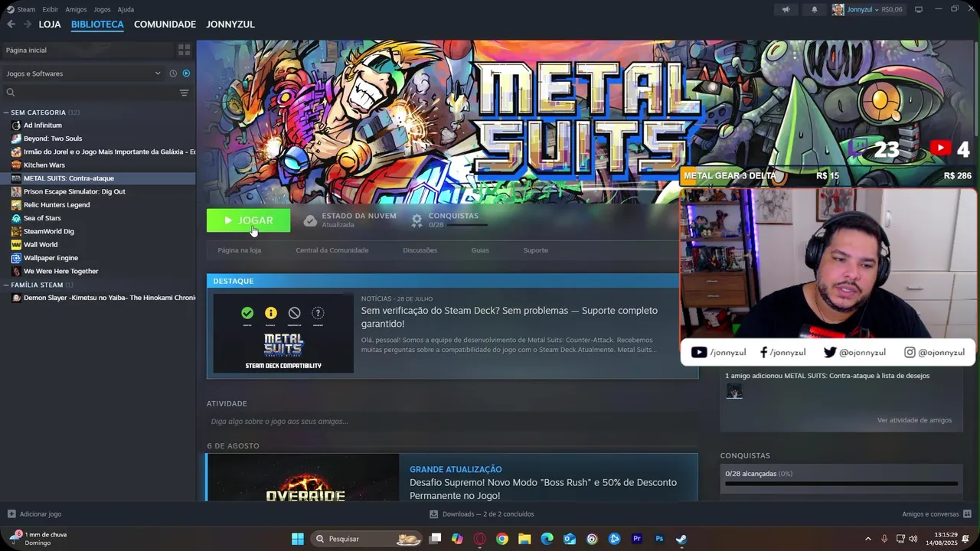The height and width of the screenshot is (551, 980).
Task: Open File Explorer from the taskbar
Action: pos(524,539)
